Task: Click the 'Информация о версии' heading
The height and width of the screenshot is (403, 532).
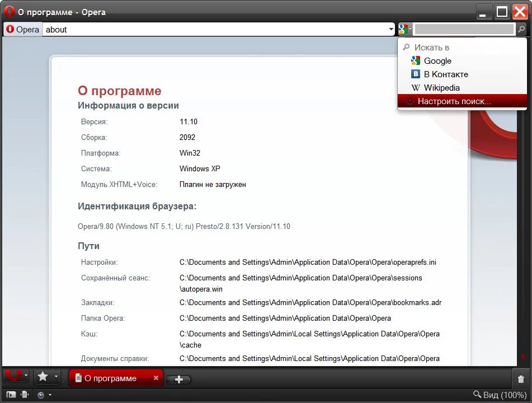Action: coord(128,105)
